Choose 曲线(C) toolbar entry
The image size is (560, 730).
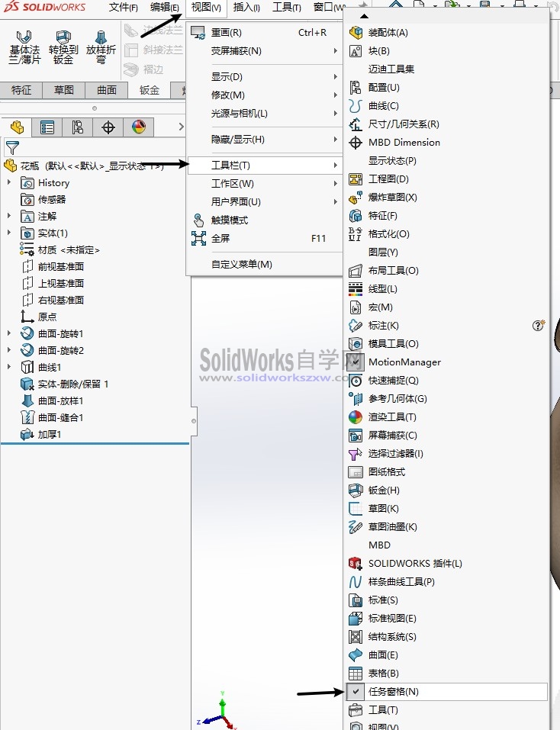tap(446, 106)
